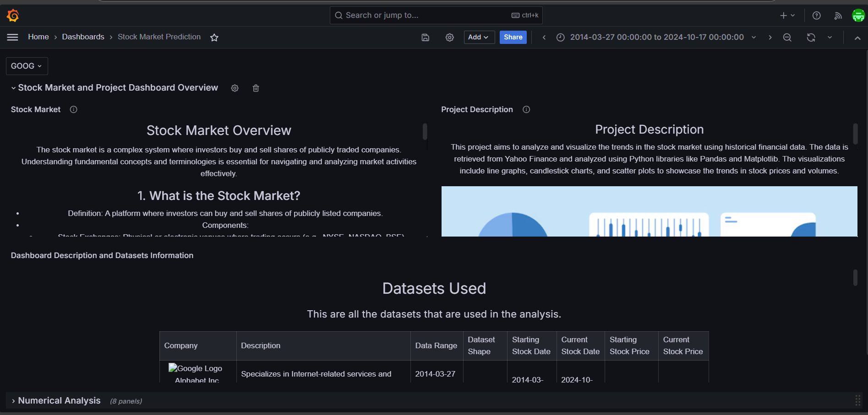
Task: Collapse the top toolbar with chevron-up
Action: [857, 38]
